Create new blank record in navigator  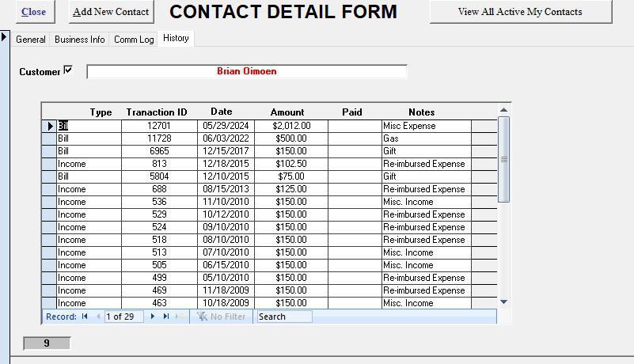[x=180, y=317]
